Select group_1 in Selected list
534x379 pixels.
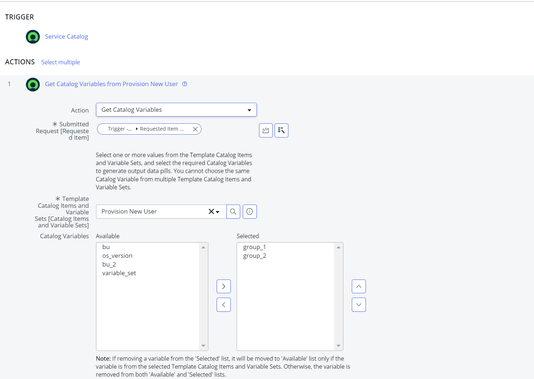click(x=254, y=247)
